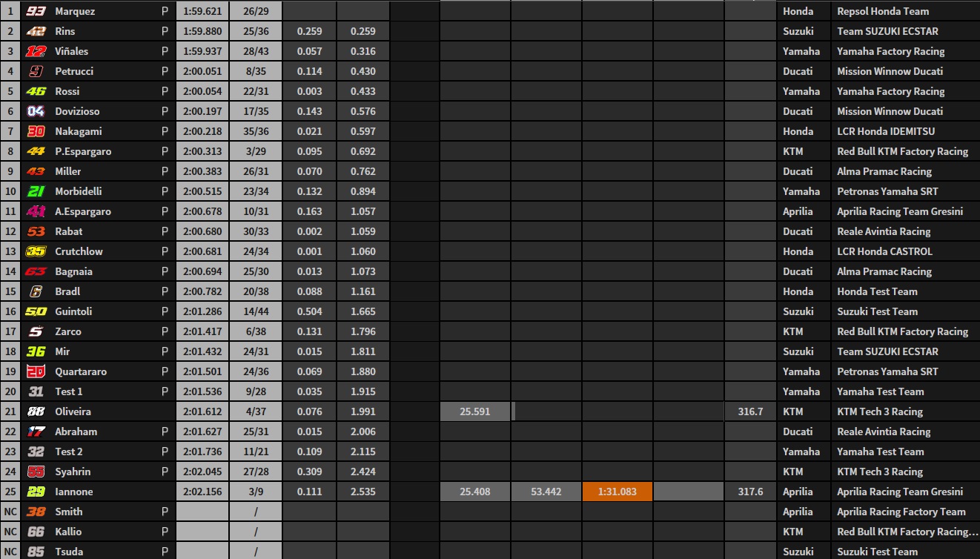Click Repsol Honda Team name
The image size is (980, 559).
pos(883,11)
